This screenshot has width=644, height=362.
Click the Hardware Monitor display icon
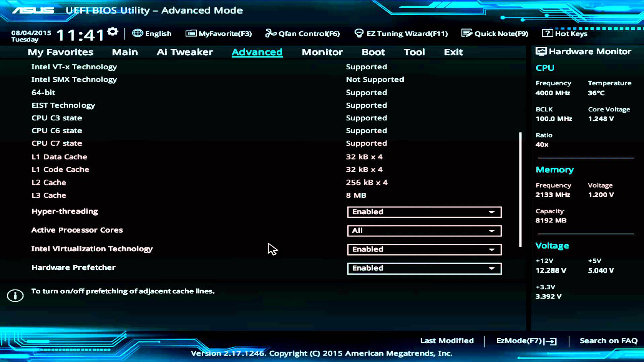(x=541, y=51)
